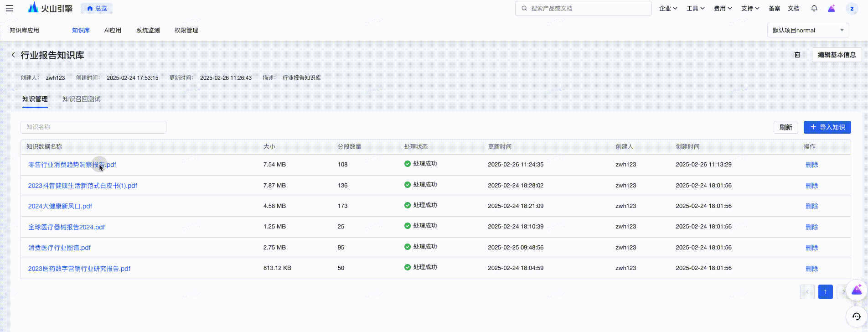Screen dimensions: 868x332
Task: Click the 刷新 button
Action: point(785,127)
